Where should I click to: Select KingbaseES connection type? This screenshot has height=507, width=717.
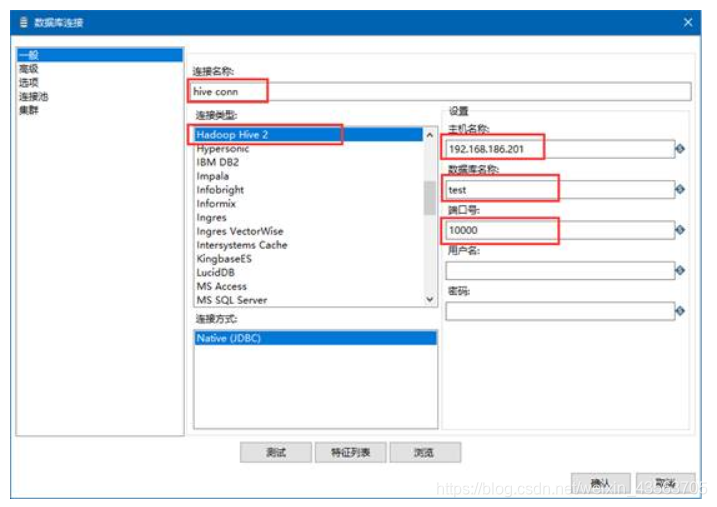coord(224,259)
